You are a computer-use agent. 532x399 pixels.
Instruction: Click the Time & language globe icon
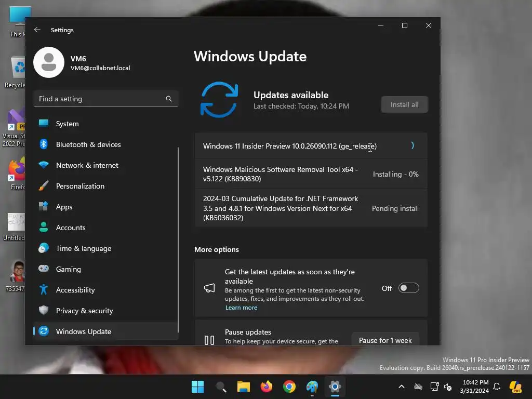(x=44, y=248)
